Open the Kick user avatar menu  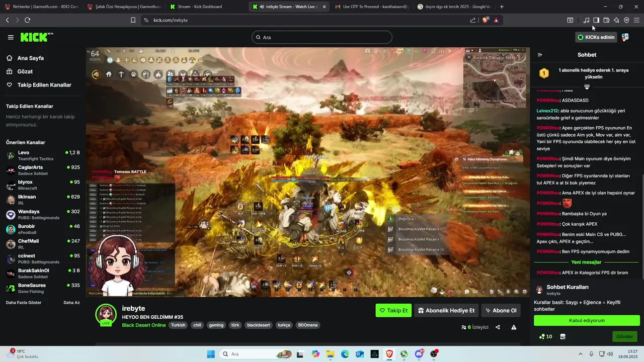coord(625,37)
